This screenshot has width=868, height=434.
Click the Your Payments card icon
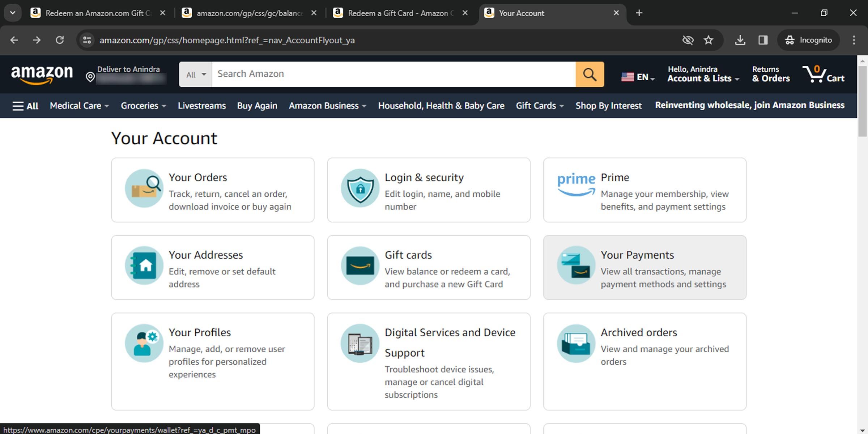[x=576, y=266]
